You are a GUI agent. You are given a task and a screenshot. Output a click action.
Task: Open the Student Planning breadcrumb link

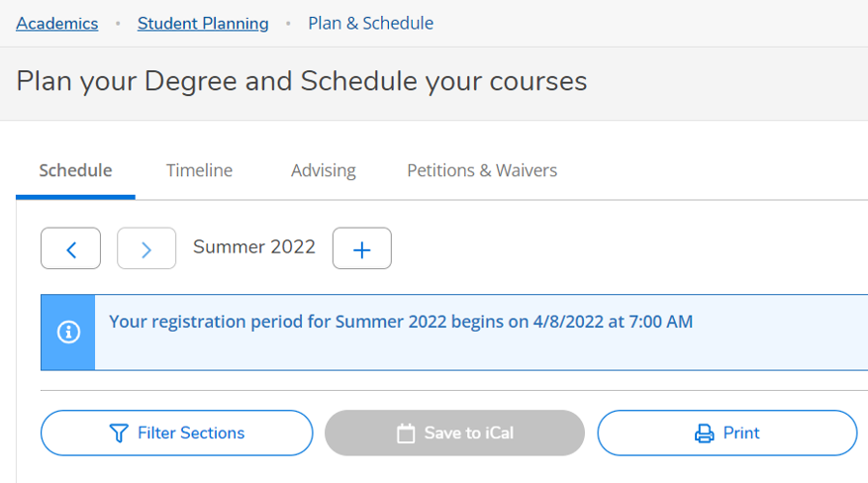(203, 23)
